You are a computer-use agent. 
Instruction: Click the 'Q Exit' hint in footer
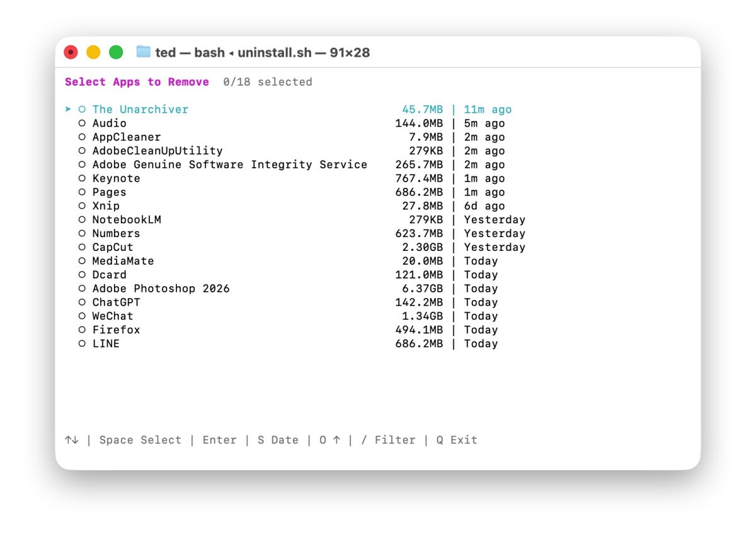point(457,440)
